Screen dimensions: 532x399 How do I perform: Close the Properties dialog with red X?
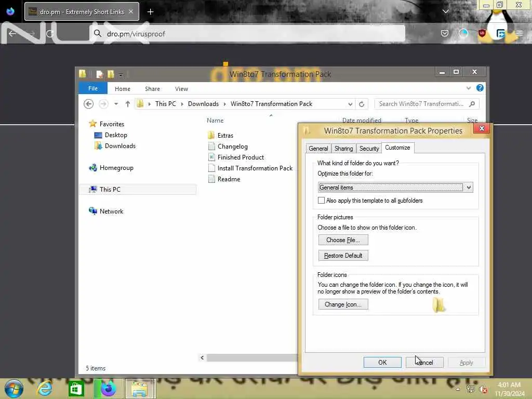pos(482,128)
